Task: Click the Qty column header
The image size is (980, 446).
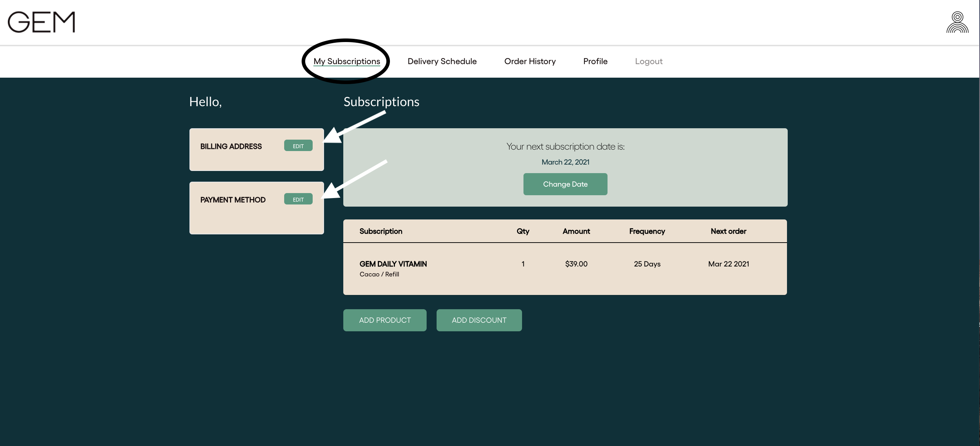Action: tap(523, 231)
